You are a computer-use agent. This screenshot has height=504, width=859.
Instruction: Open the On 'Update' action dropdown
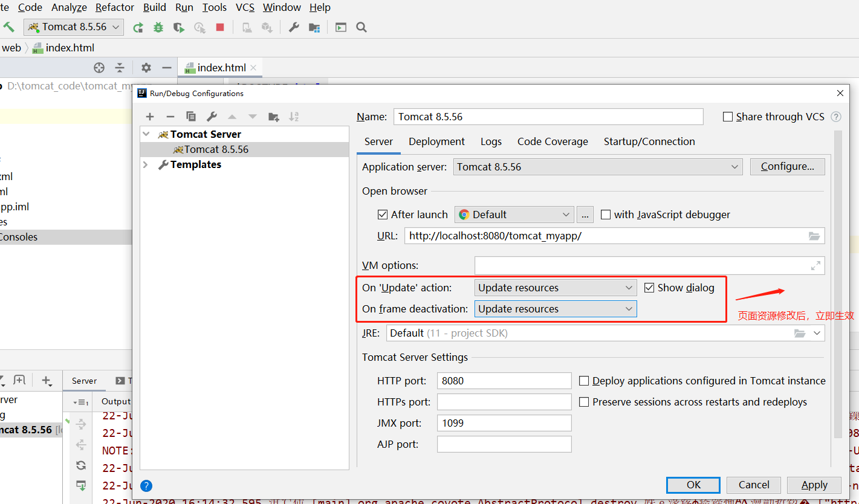(556, 288)
